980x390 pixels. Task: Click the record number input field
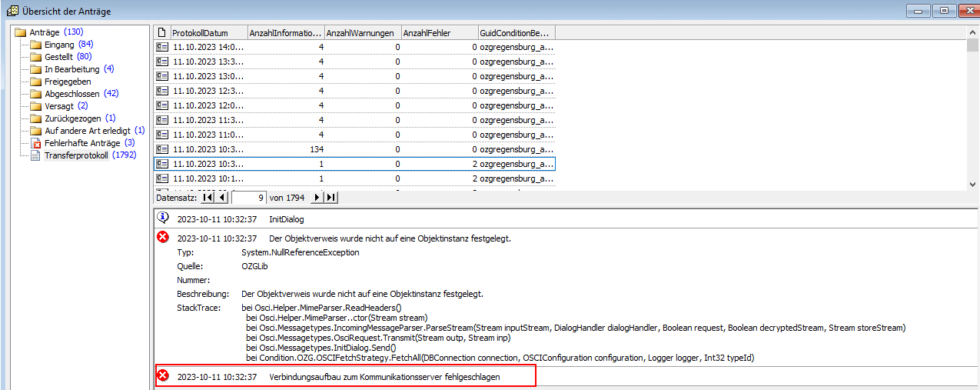click(x=248, y=198)
